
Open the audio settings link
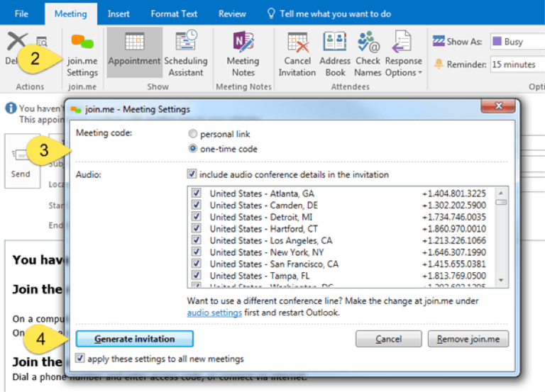coord(214,313)
